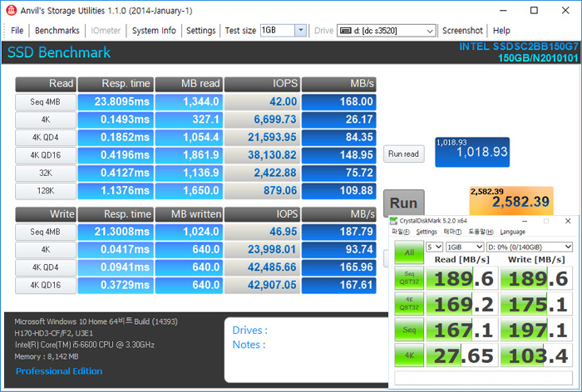Click the Write Seq 4MB row button
Screen dimensions: 582x392
tap(46, 232)
